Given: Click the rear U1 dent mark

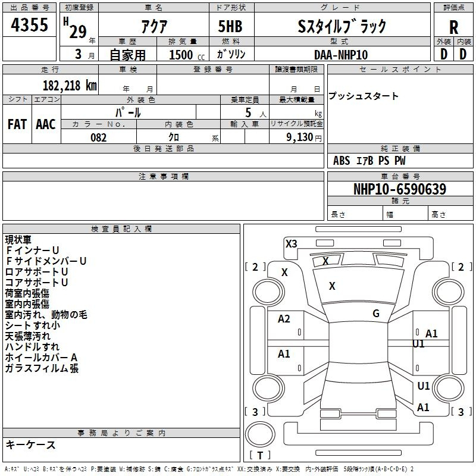Looking at the screenshot, I should [x=423, y=386].
